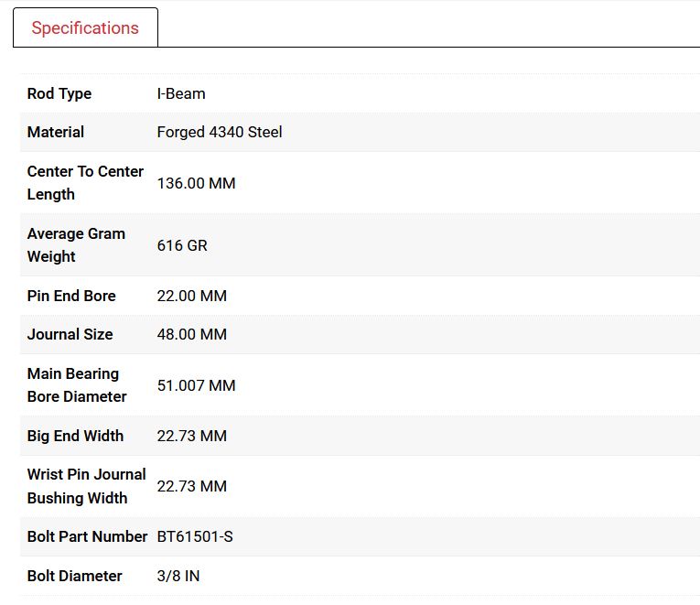Click the Rod Type row label
700x605 pixels.
tap(59, 93)
